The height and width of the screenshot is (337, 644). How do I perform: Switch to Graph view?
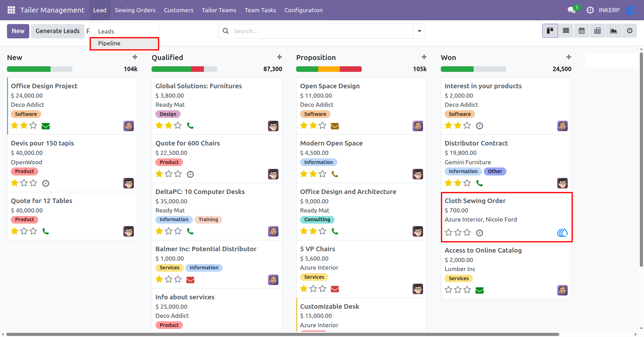pos(613,31)
